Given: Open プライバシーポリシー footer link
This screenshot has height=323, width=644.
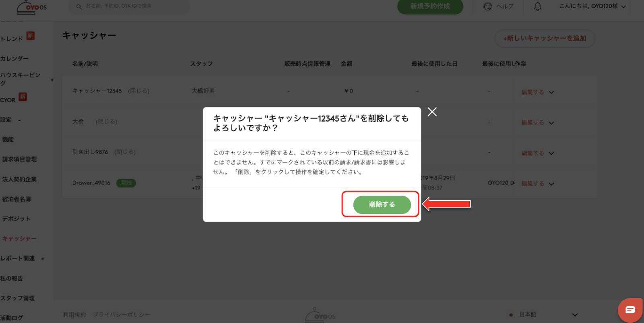Looking at the screenshot, I should pyautogui.click(x=121, y=315).
